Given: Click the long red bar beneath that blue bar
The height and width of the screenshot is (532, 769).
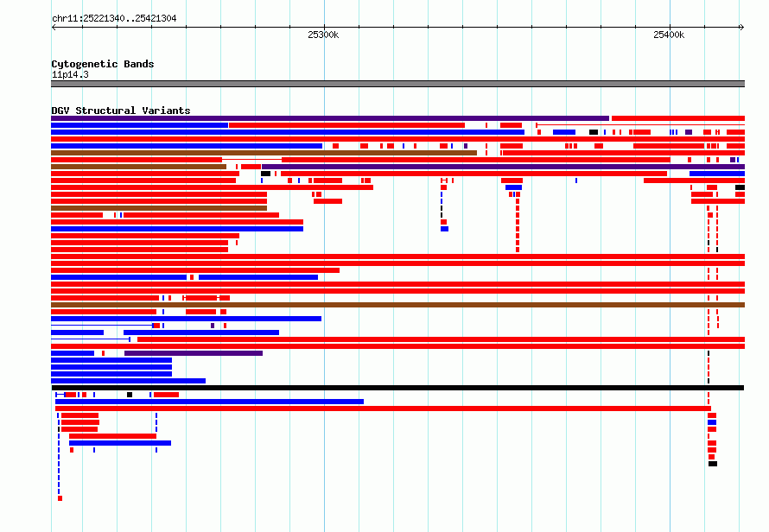Looking at the screenshot, I should click(x=383, y=408).
